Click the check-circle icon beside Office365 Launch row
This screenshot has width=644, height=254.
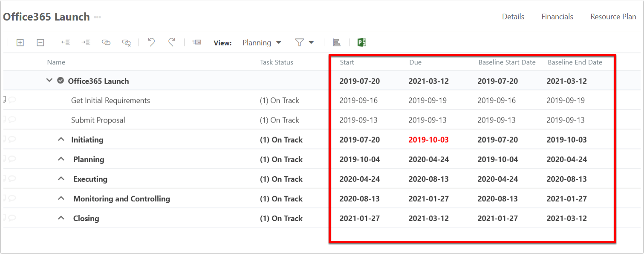pos(61,81)
